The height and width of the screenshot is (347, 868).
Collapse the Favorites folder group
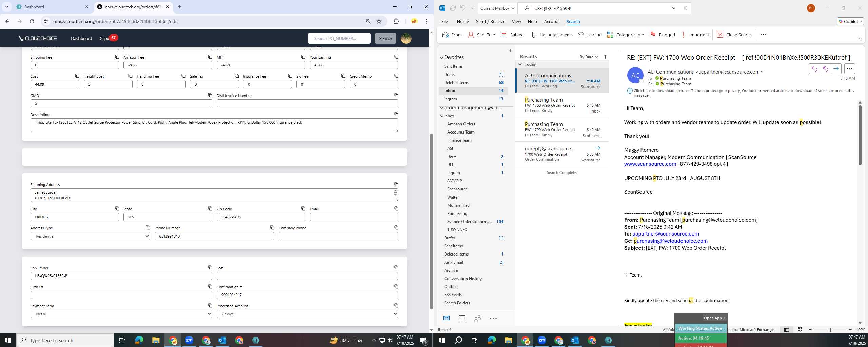click(x=442, y=57)
